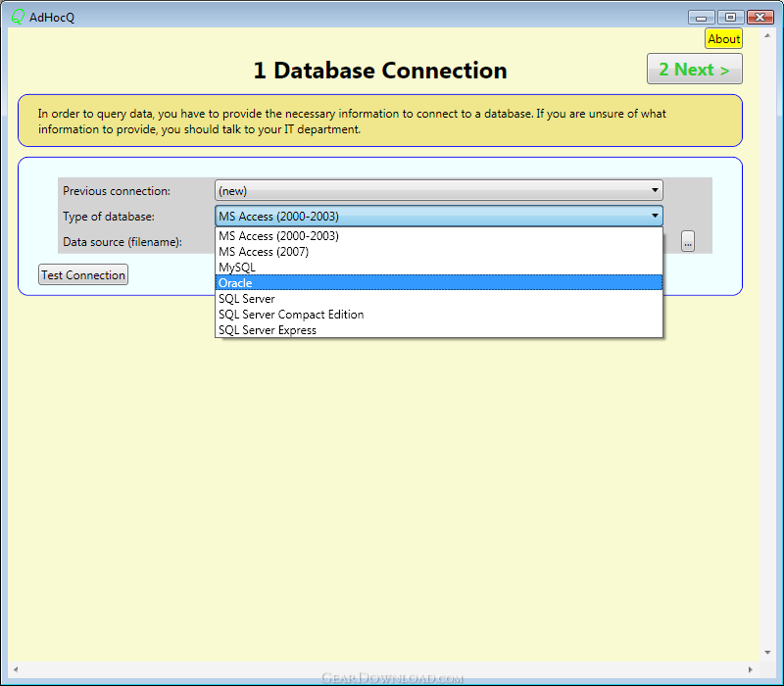Open the About dialog
Viewport: 784px width, 686px height.
[x=723, y=39]
